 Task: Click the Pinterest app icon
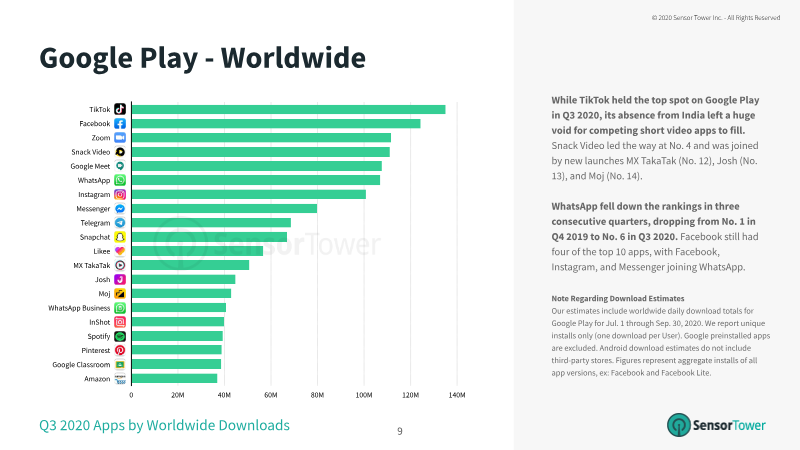(x=120, y=351)
